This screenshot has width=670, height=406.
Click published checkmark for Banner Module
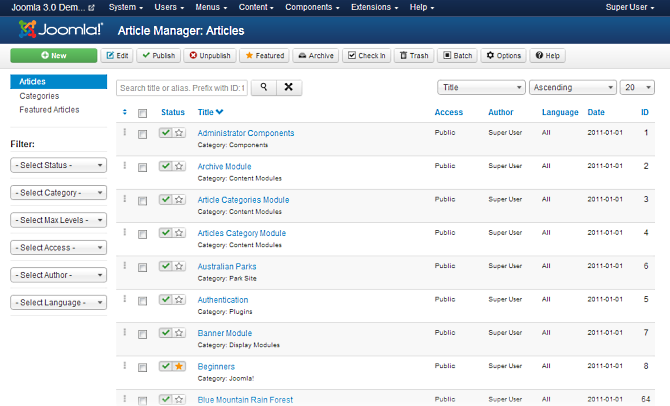pos(166,333)
